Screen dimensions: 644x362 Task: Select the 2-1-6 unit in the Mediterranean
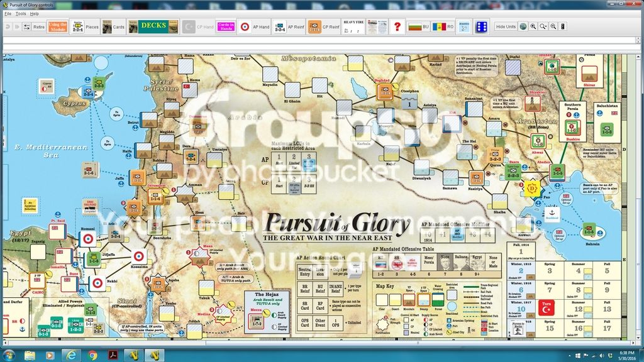point(90,171)
